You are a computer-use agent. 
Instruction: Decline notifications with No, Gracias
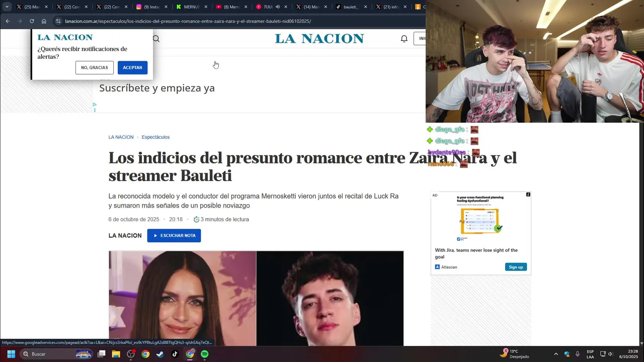tap(95, 67)
